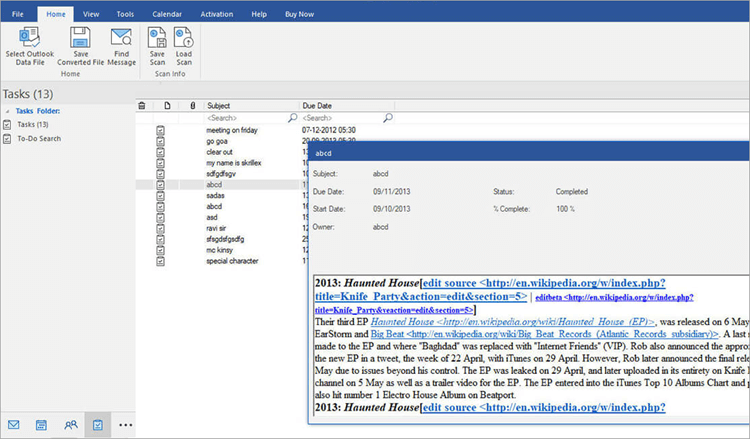
Task: Select Tasks view icon in bottom bar
Action: pyautogui.click(x=98, y=425)
